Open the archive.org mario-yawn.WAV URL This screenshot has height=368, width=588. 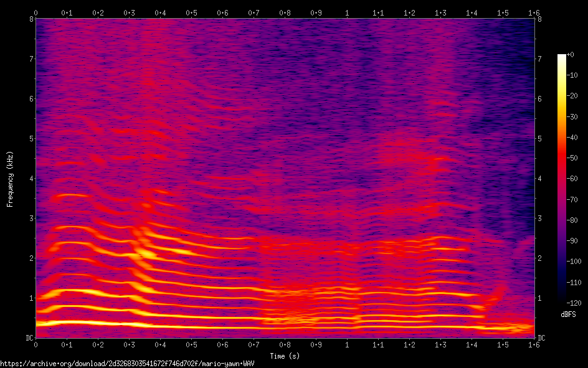127,363
